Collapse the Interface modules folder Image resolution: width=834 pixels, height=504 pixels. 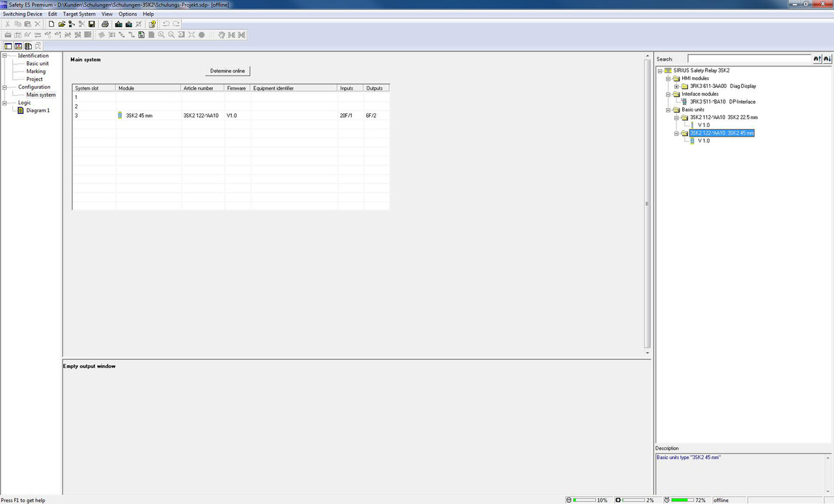[669, 94]
